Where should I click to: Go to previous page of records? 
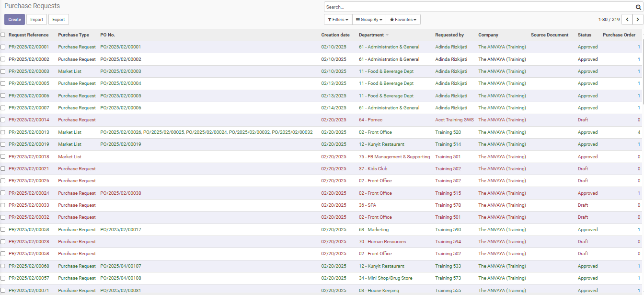tap(627, 20)
